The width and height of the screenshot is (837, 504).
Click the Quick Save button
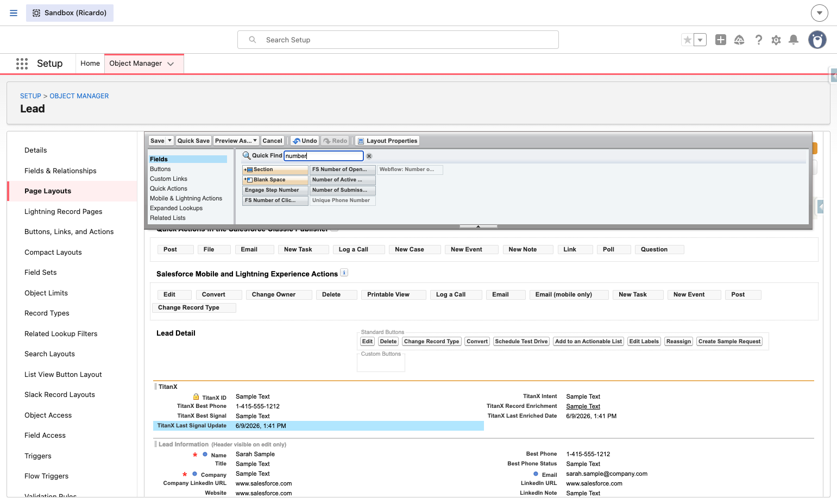point(193,141)
